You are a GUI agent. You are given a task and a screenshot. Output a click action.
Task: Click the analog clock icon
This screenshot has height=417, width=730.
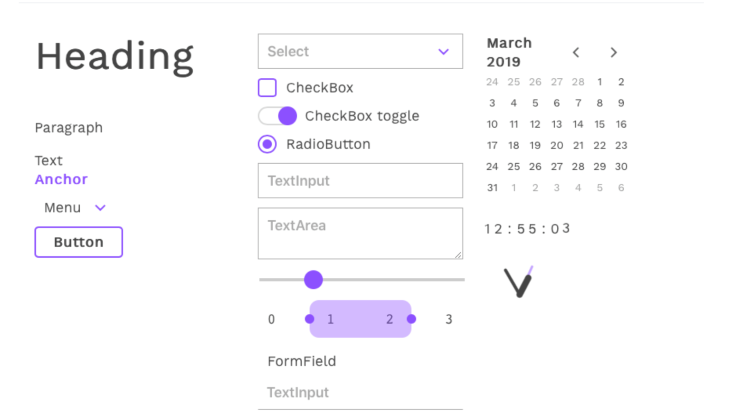(519, 281)
